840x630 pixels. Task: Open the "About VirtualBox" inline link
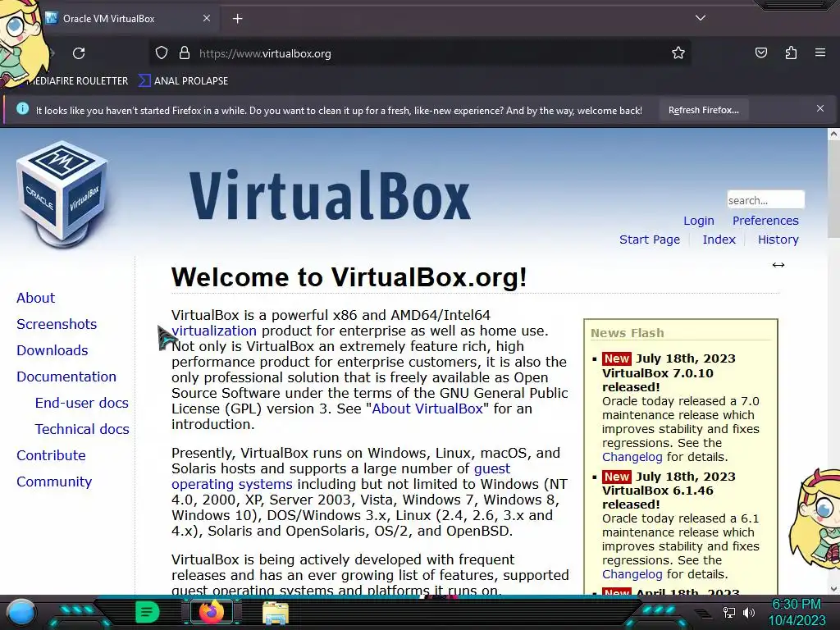[427, 409]
